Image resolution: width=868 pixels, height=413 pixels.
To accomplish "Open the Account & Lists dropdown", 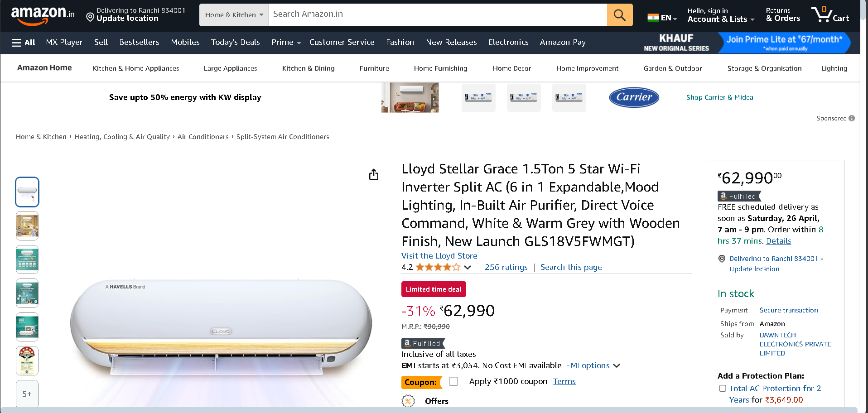I will [721, 15].
